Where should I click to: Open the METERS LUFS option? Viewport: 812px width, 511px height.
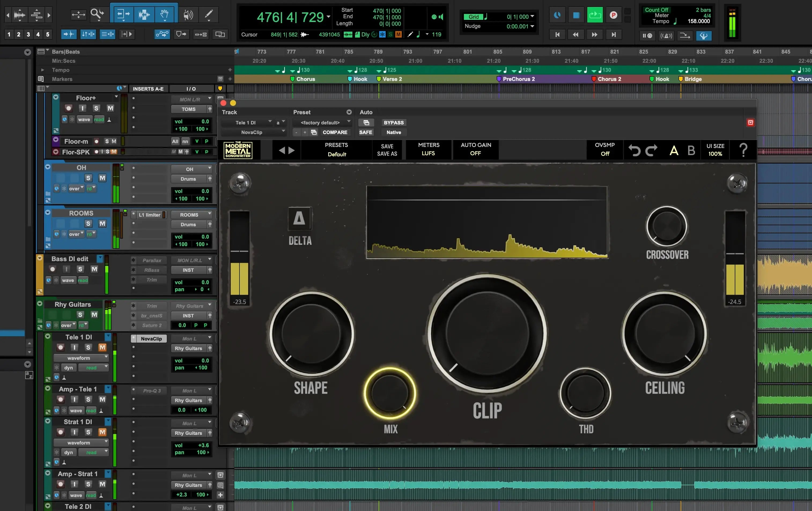[428, 149]
